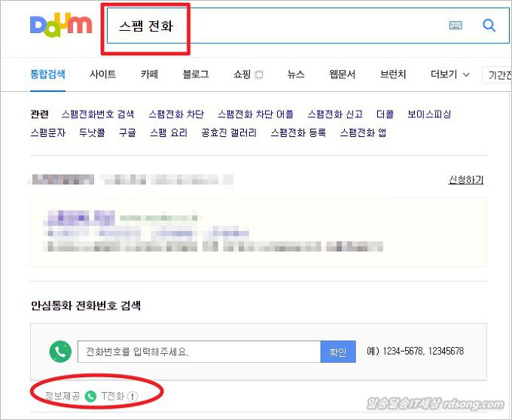Switch to the 사이트 tab
This screenshot has height=420, width=512.
[103, 74]
